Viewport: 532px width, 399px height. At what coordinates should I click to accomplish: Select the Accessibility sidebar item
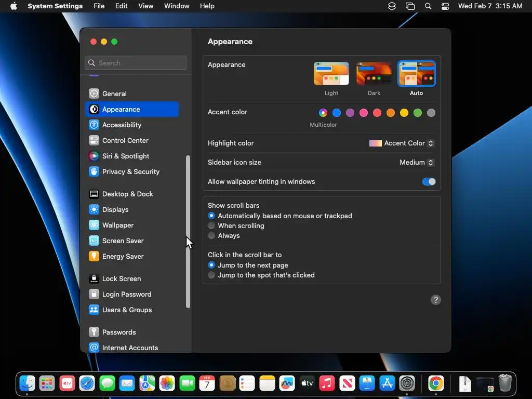[132, 125]
